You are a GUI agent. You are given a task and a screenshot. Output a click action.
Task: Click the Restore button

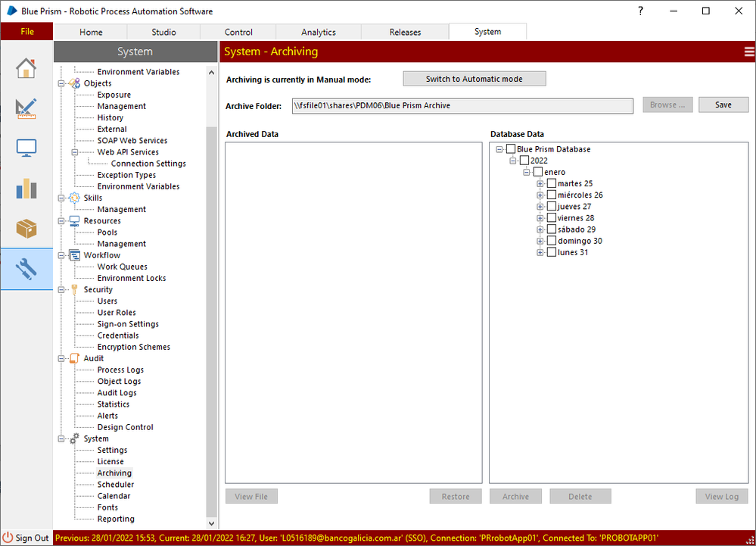click(456, 496)
